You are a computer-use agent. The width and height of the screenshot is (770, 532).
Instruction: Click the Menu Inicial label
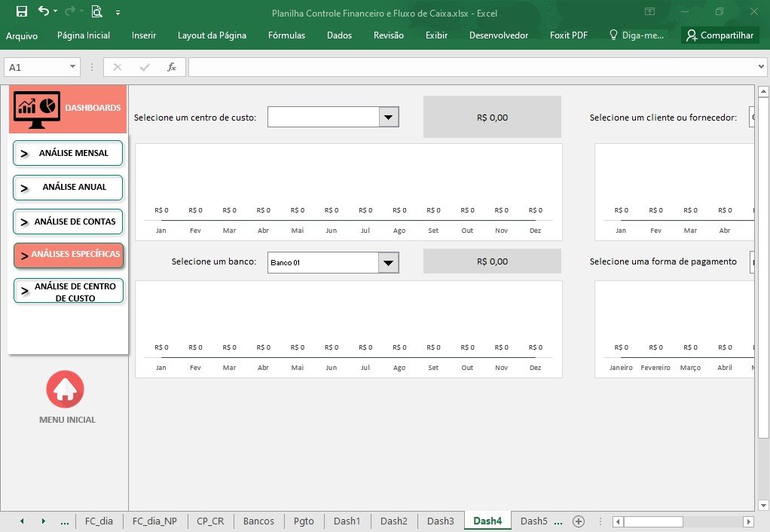point(67,420)
